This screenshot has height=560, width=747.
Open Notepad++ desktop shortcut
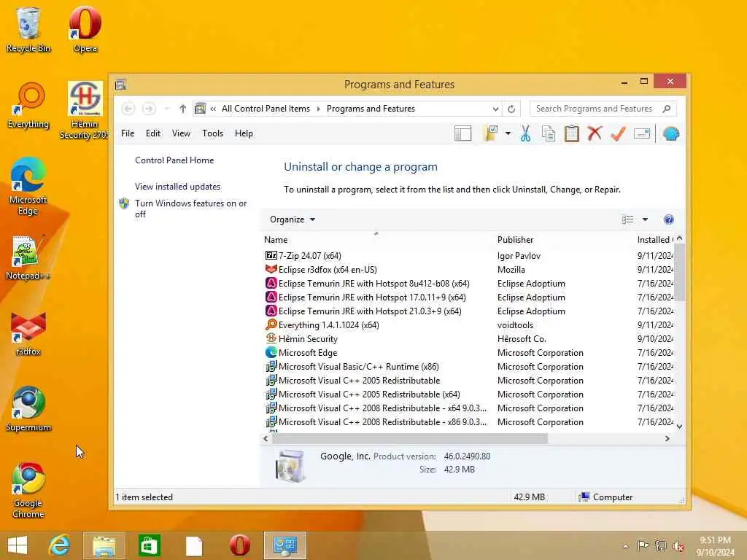[28, 257]
